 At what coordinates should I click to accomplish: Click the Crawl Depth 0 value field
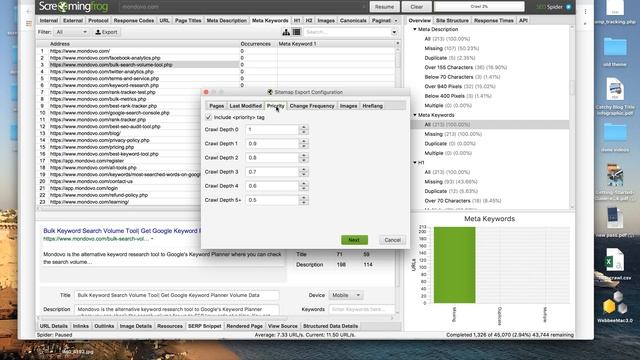point(272,129)
